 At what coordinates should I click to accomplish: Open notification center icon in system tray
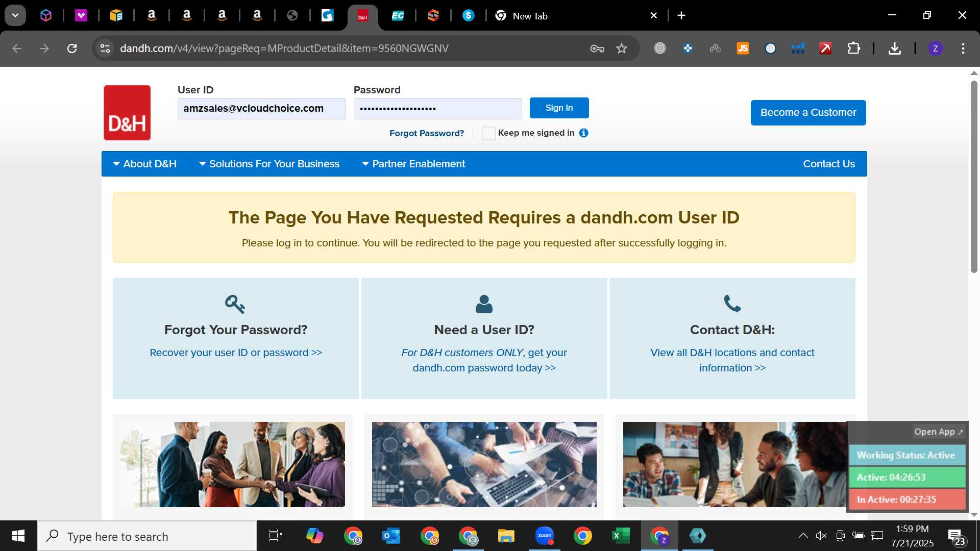pos(957,537)
